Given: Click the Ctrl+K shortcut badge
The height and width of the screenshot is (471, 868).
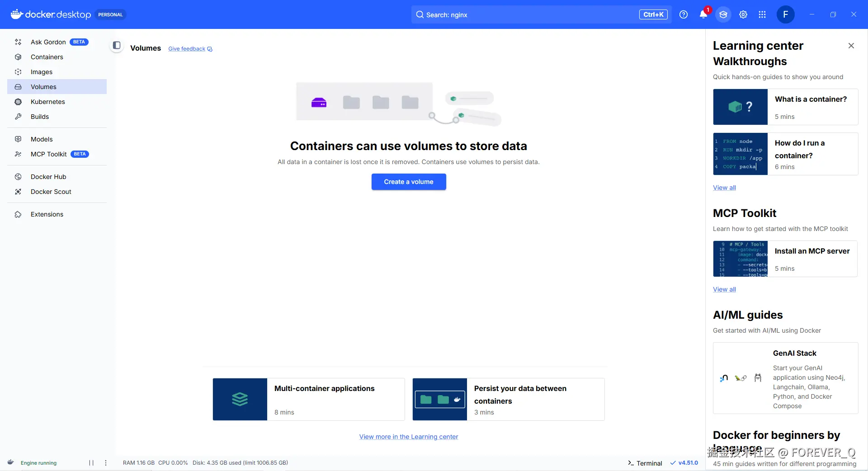Looking at the screenshot, I should tap(653, 14).
